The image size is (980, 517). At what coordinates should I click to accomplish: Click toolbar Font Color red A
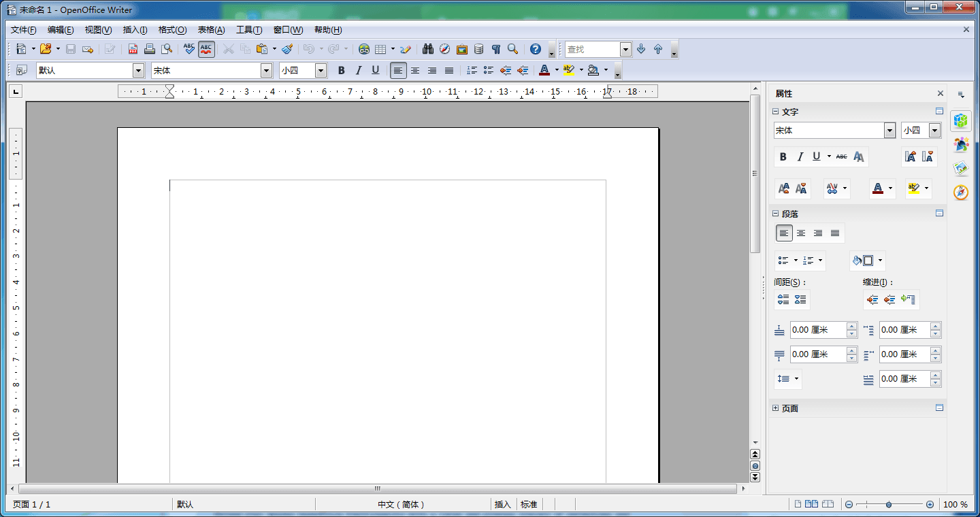544,70
